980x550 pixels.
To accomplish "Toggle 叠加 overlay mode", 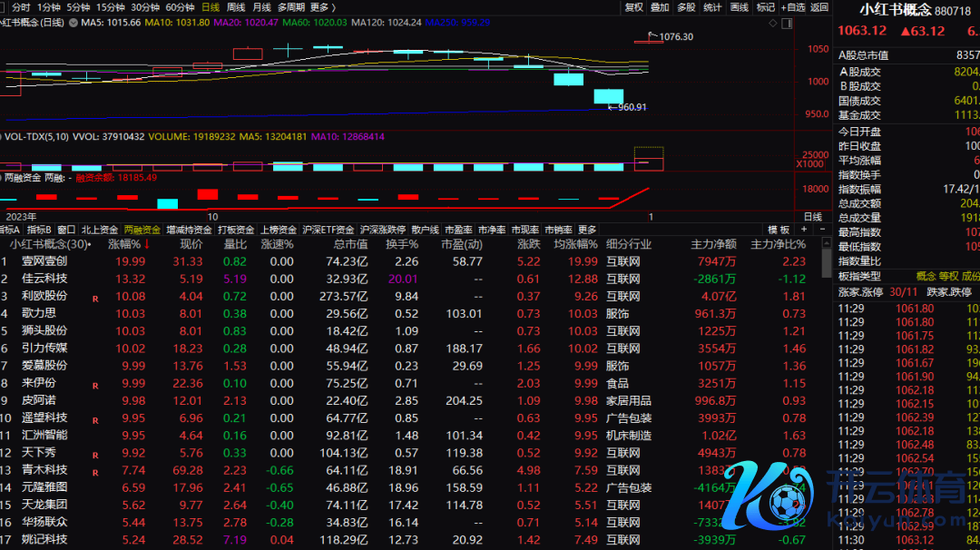I will point(660,7).
